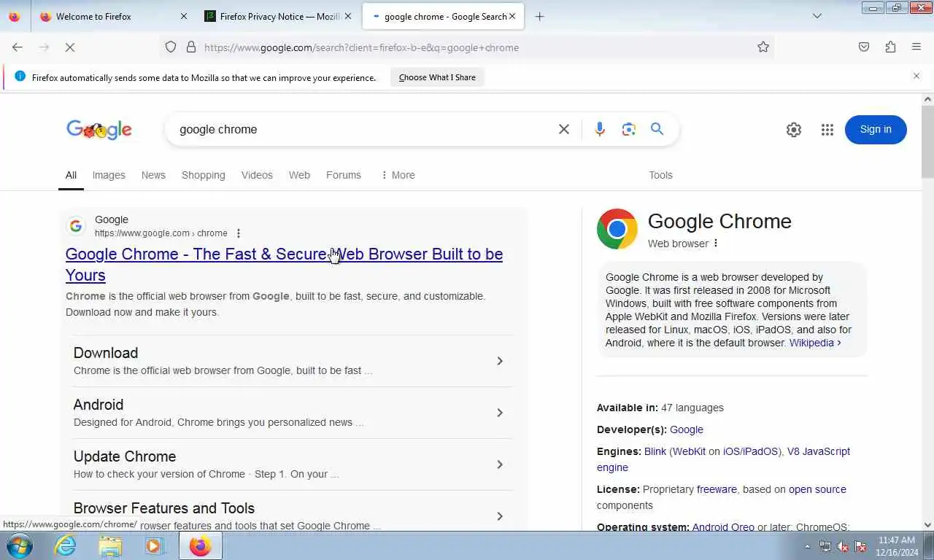Select the Shopping search tab
This screenshot has width=934, height=560.
coord(204,175)
